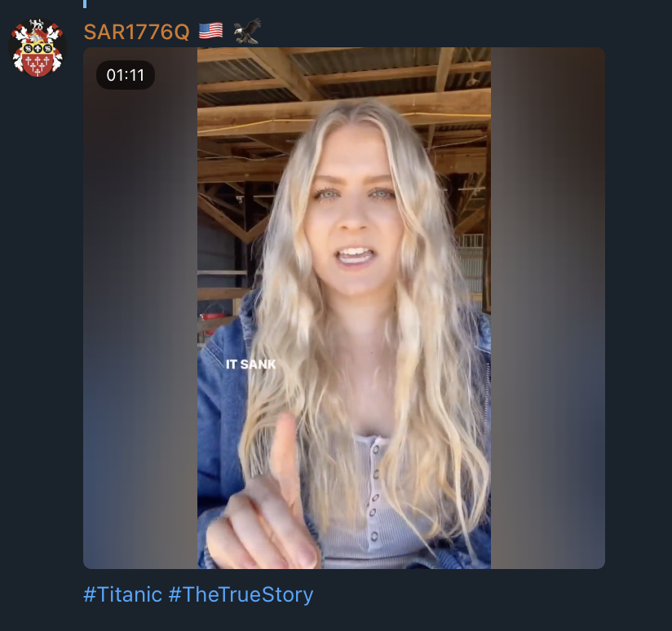
Task: Open the SAR1776Q sender profile name
Action: click(x=136, y=32)
